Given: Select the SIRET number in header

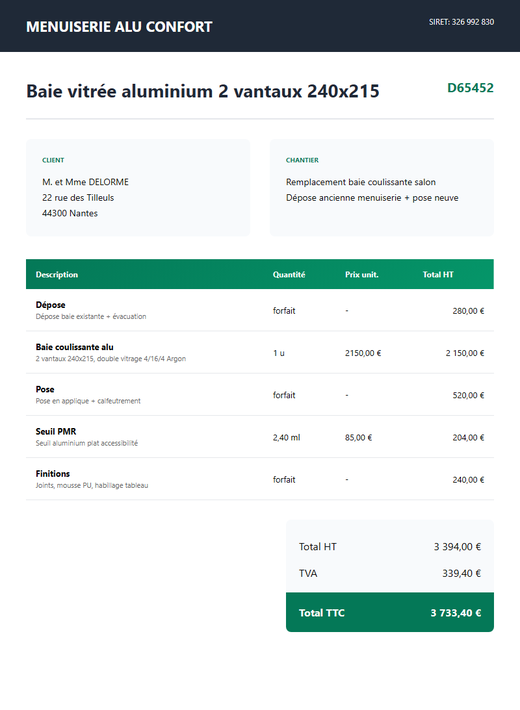Looking at the screenshot, I should point(461,22).
